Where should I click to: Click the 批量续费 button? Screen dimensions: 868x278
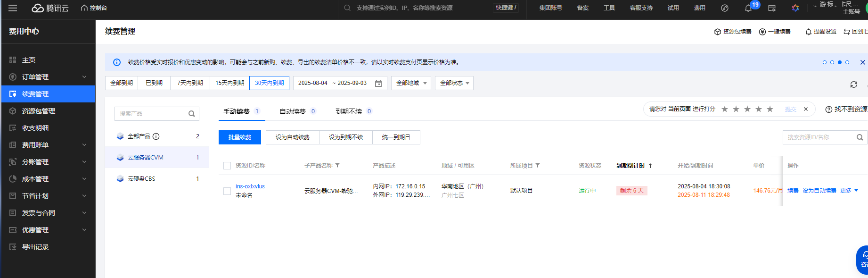(240, 137)
